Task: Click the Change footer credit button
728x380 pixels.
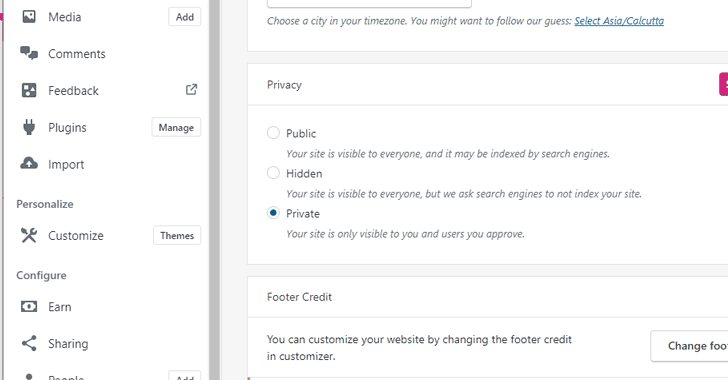Action: pos(689,346)
